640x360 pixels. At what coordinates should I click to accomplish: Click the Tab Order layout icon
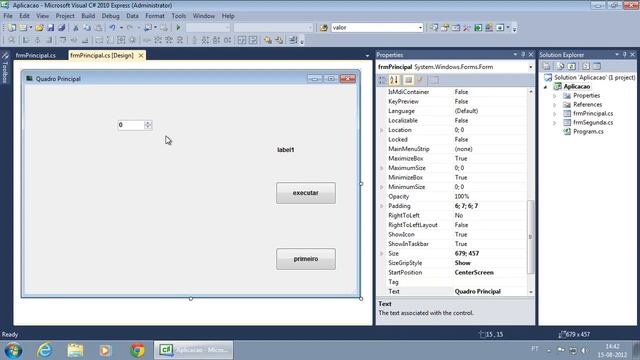coord(293,40)
